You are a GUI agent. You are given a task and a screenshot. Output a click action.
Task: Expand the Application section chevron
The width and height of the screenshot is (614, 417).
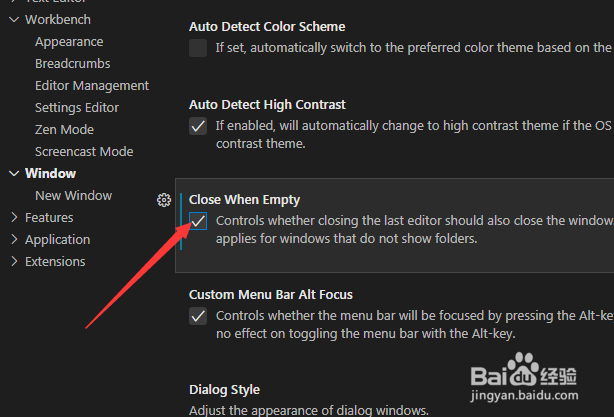pyautogui.click(x=14, y=240)
